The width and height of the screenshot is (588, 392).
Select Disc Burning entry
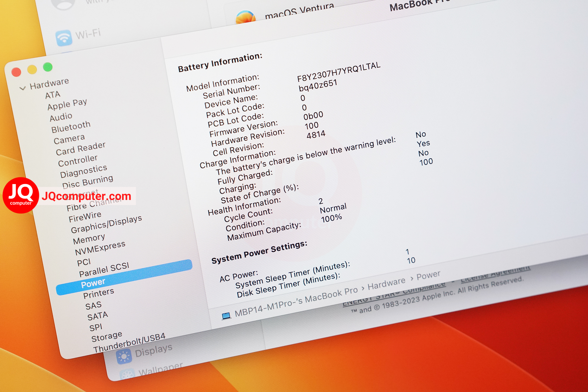pos(88,182)
